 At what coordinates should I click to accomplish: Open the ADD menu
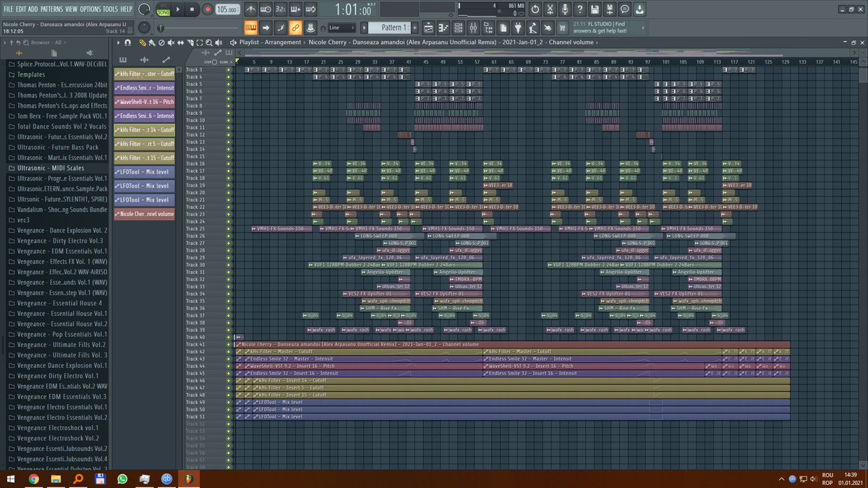point(35,9)
